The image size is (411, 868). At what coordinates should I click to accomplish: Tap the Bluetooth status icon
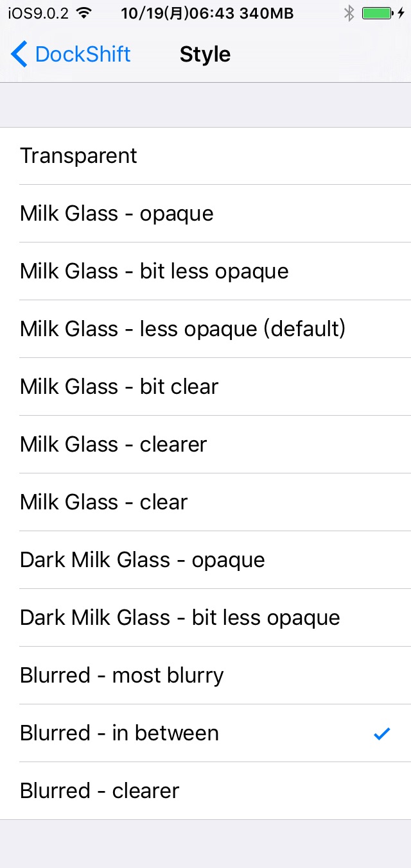(349, 13)
